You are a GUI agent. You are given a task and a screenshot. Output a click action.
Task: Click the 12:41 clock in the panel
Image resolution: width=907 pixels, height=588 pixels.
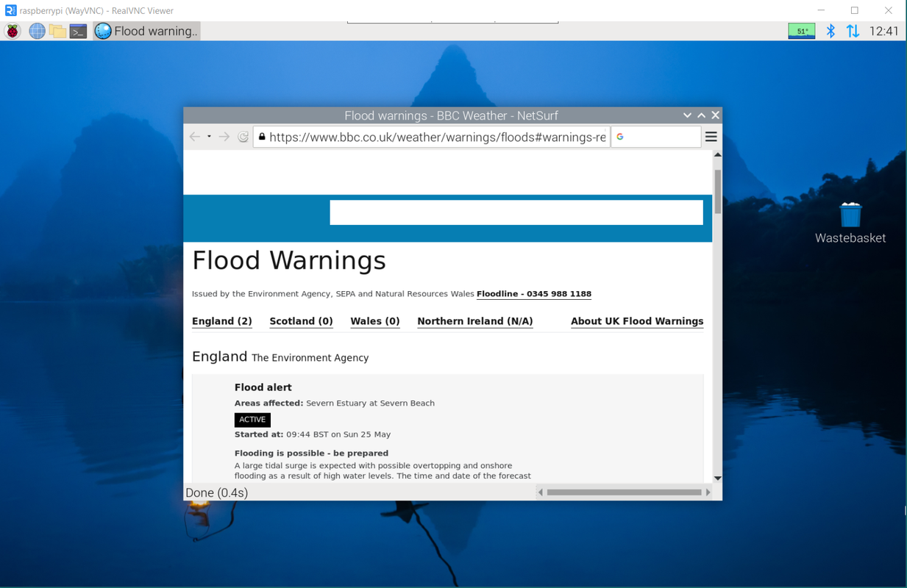coord(883,31)
